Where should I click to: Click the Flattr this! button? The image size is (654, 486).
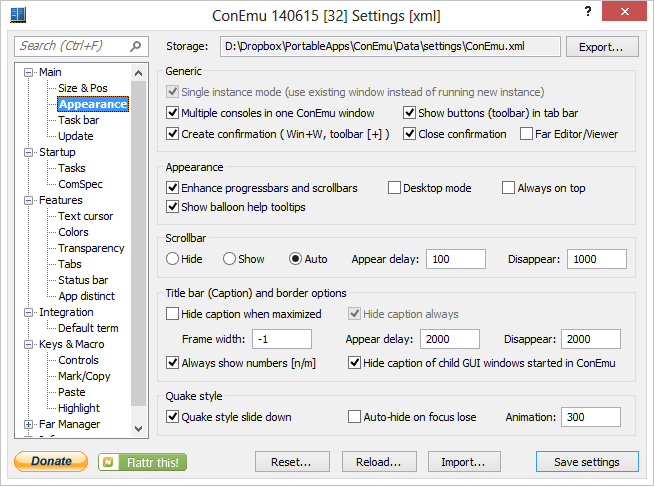tap(143, 462)
